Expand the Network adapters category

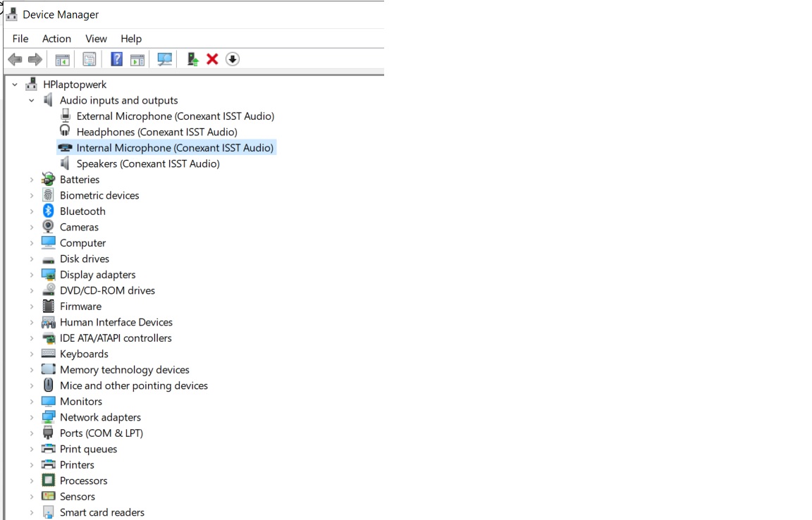tap(31, 417)
